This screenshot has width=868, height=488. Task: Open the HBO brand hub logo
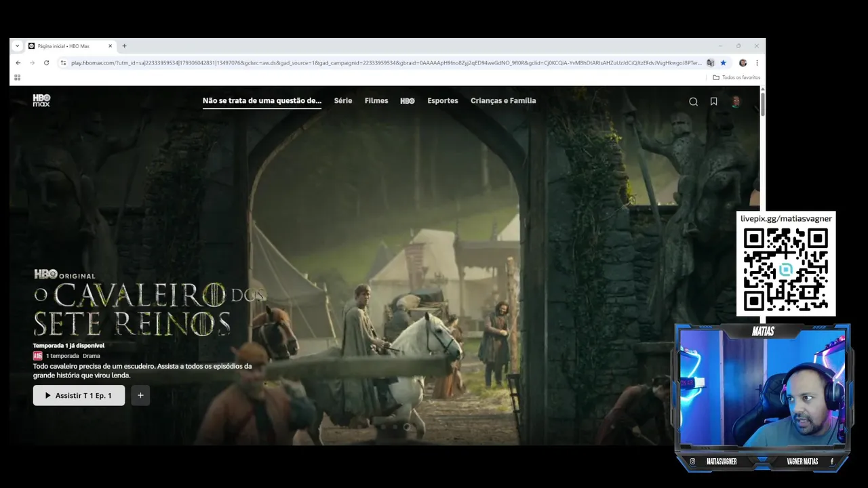pos(408,101)
